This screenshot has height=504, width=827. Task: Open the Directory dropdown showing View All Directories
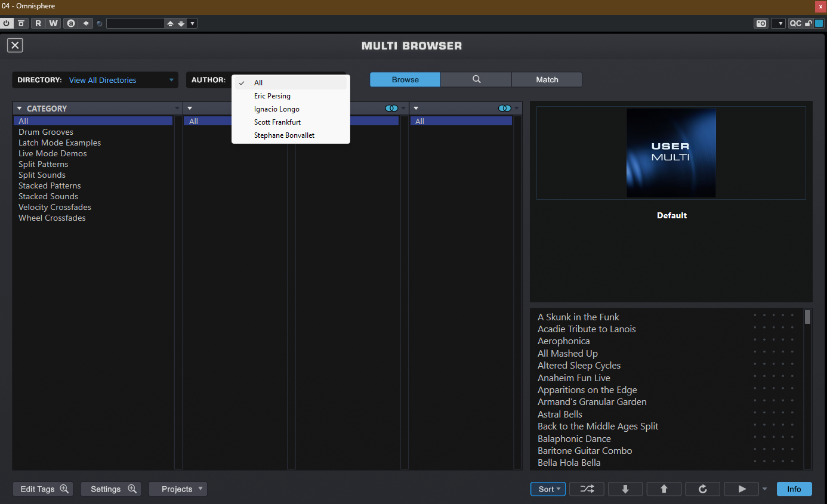tap(95, 80)
